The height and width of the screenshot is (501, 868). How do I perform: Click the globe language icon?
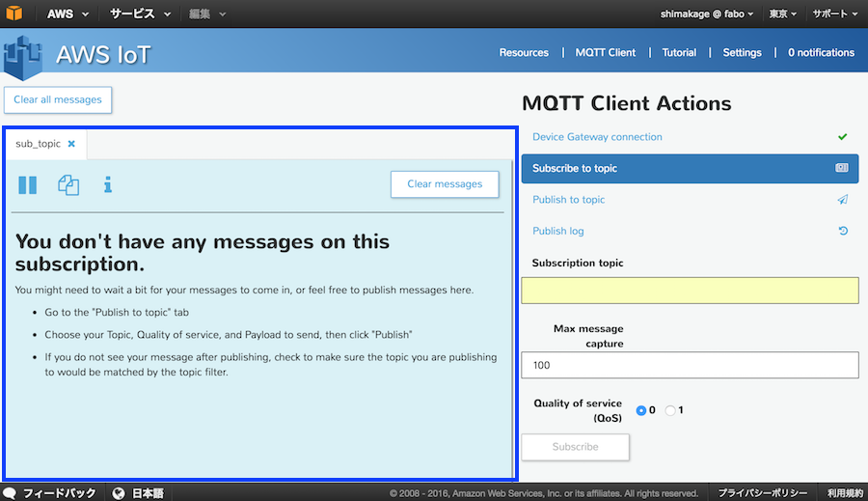(119, 493)
